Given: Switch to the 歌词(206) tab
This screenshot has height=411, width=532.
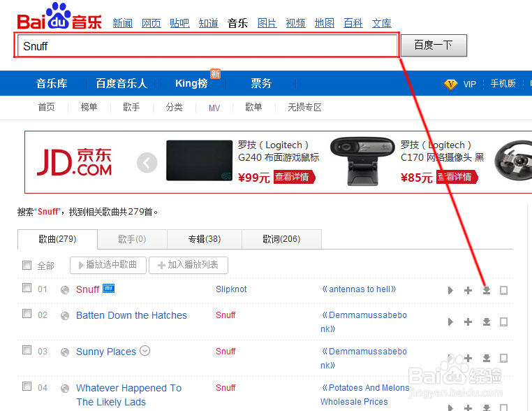Looking at the screenshot, I should [x=281, y=239].
